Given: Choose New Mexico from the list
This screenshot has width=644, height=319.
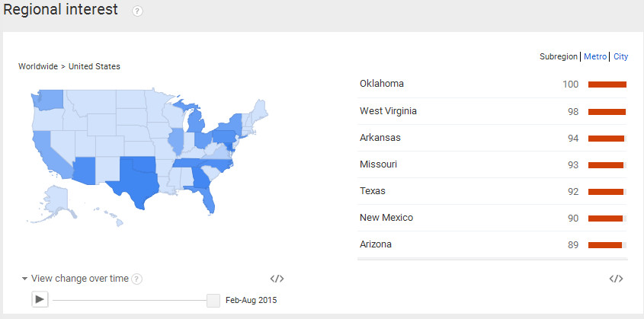Looking at the screenshot, I should (386, 218).
